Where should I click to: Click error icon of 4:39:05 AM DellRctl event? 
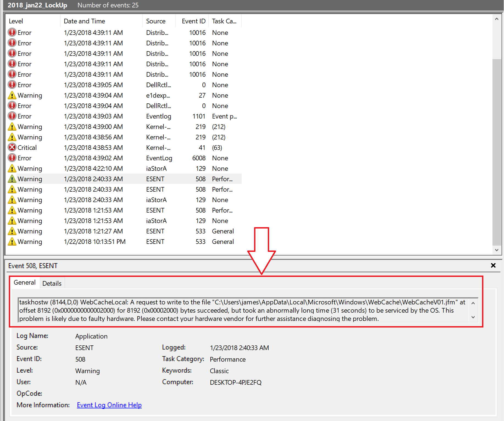coord(12,85)
